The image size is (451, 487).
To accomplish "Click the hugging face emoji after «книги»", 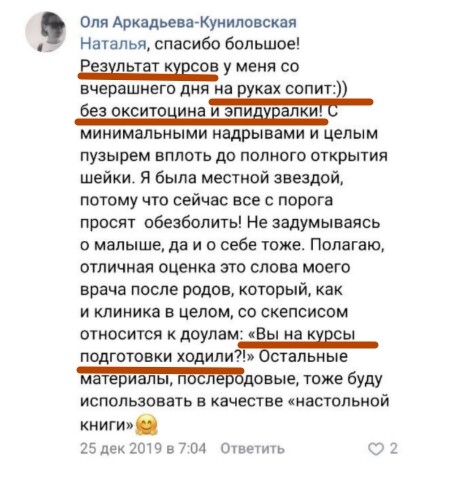I will (x=147, y=424).
